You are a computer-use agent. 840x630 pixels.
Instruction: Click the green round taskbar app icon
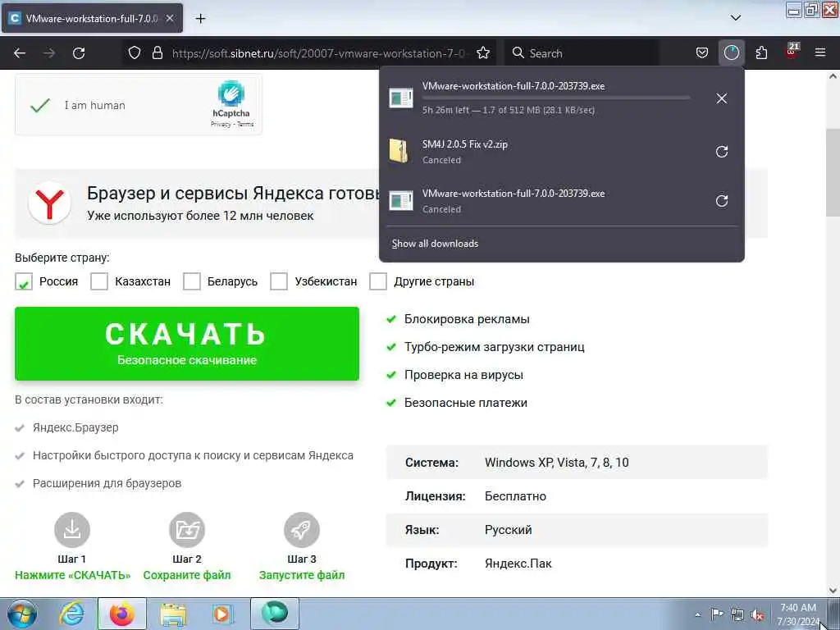tap(275, 614)
